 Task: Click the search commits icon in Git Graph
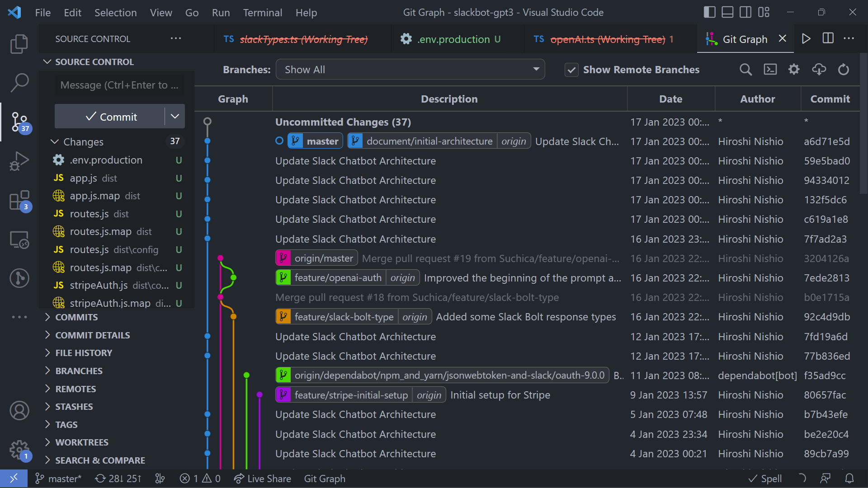(746, 70)
